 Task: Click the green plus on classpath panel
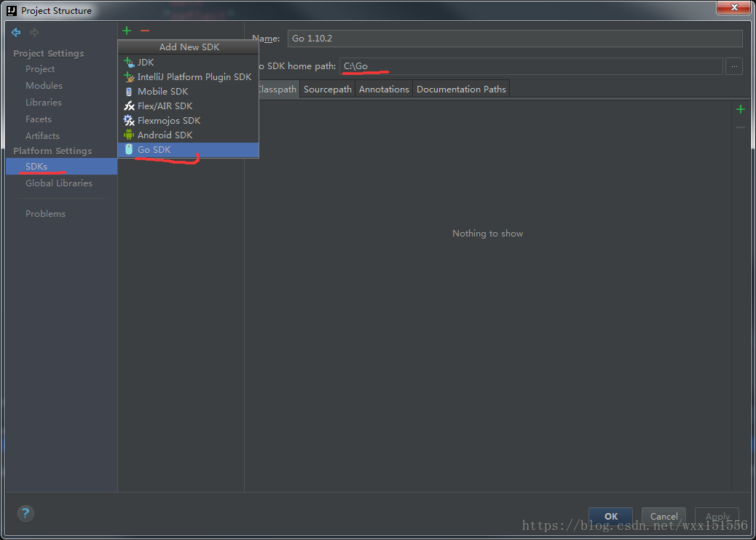click(x=741, y=109)
